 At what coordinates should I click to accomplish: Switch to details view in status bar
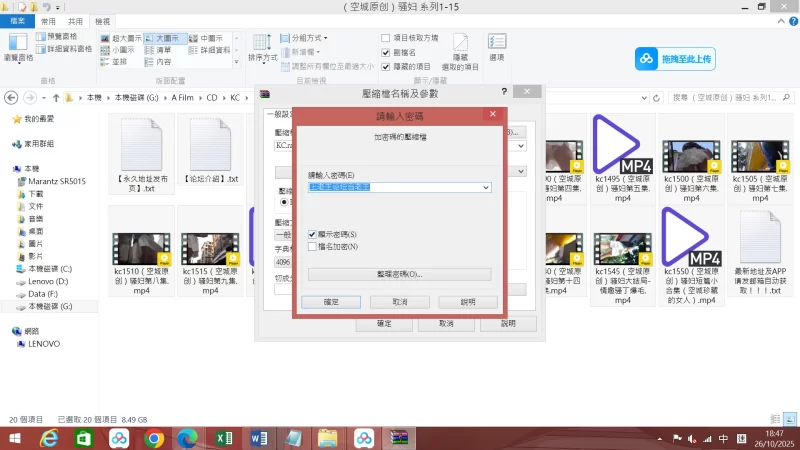coord(776,419)
